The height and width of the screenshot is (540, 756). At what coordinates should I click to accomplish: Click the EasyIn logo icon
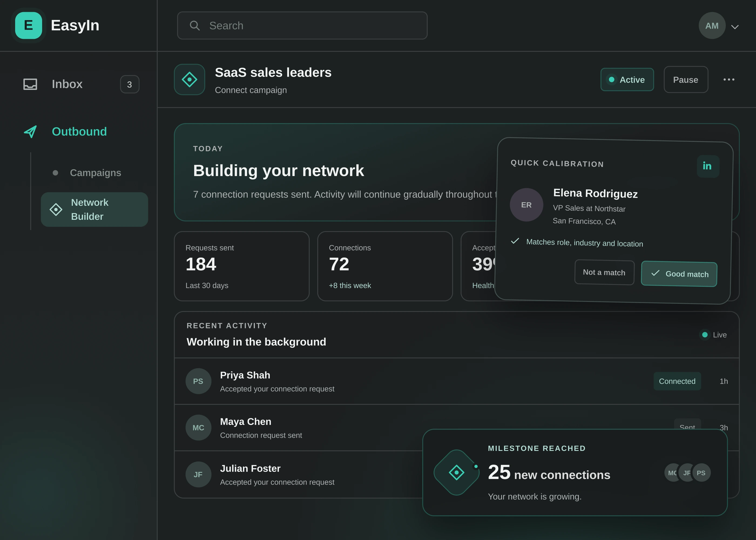click(x=29, y=26)
